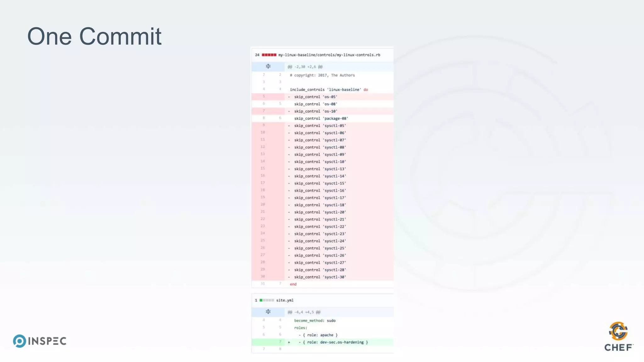Select the removed line skip_control 'sysctl-28'
Viewport: 644px width, 362px height.
[x=322, y=270]
